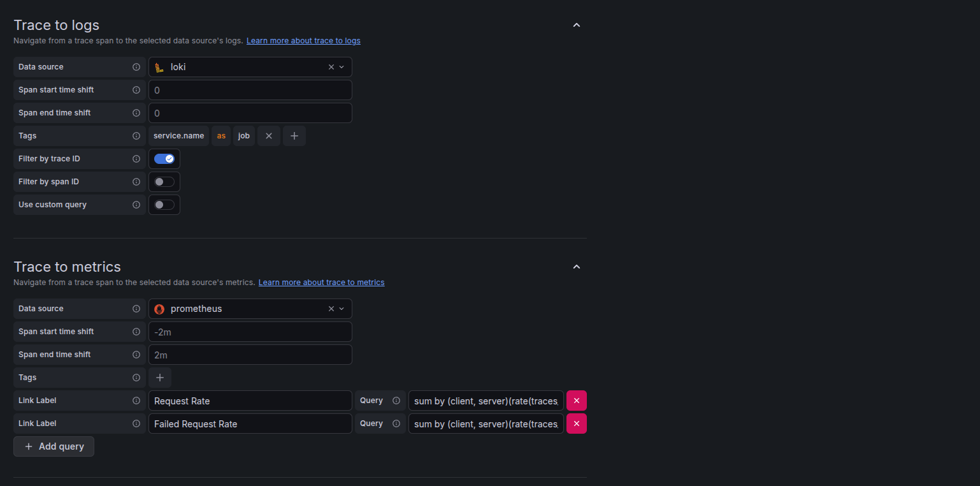Clear the loki selection using the X in selector
The image size is (980, 486).
pyautogui.click(x=331, y=67)
